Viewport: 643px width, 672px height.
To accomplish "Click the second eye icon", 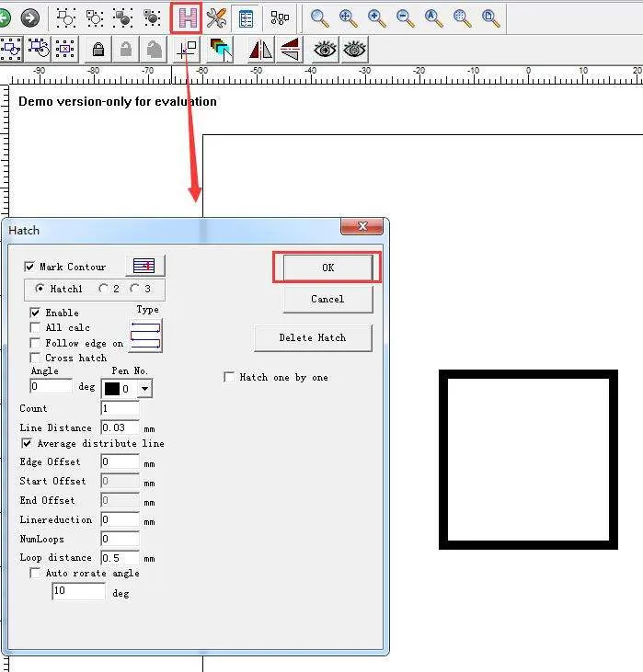I will [x=354, y=50].
